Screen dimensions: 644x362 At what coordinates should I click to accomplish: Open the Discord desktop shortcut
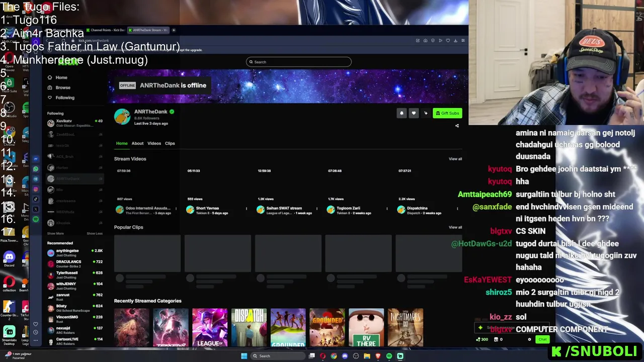click(x=9, y=259)
